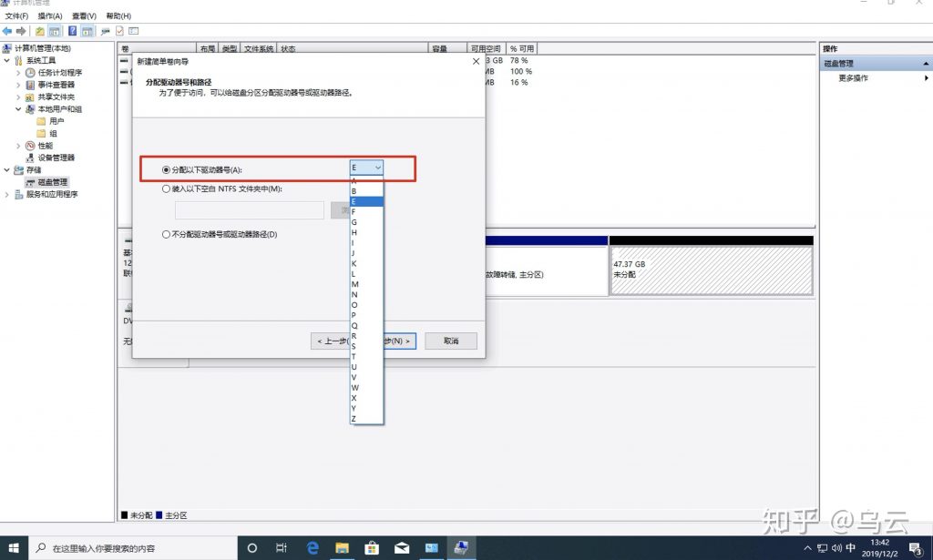
Task: Collapse the 磁盘管理 actions section header
Action: click(926, 64)
